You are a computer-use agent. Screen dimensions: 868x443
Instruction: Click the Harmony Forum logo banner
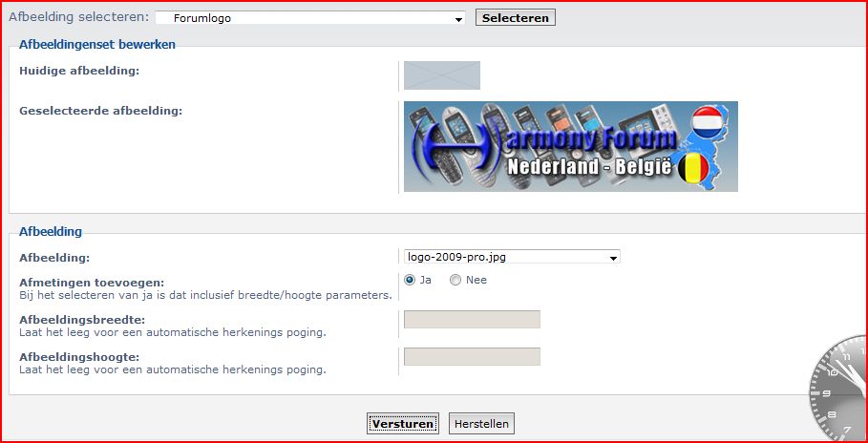570,146
